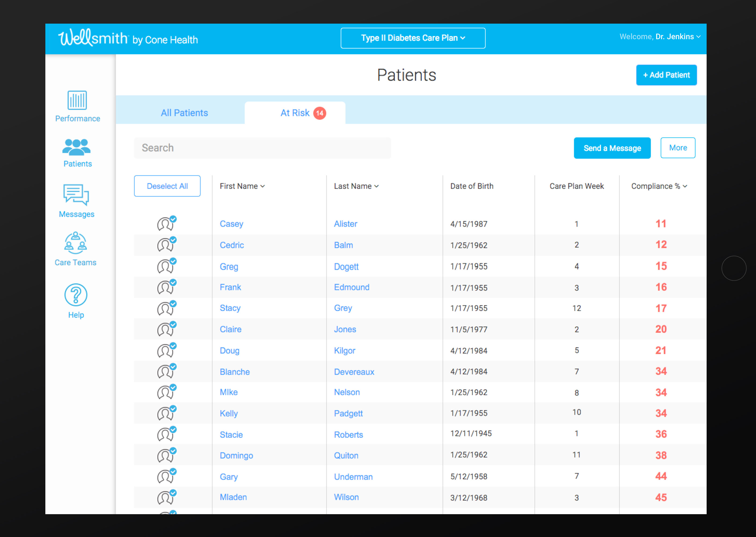Toggle selection avatar for Doug Kilgor

(x=167, y=350)
